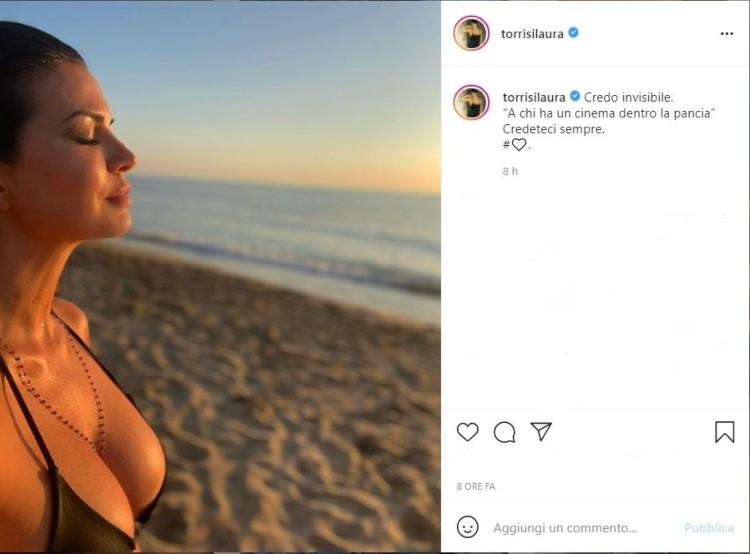This screenshot has width=750, height=554.
Task: Click the "8 h" caption timestamp
Action: point(510,171)
